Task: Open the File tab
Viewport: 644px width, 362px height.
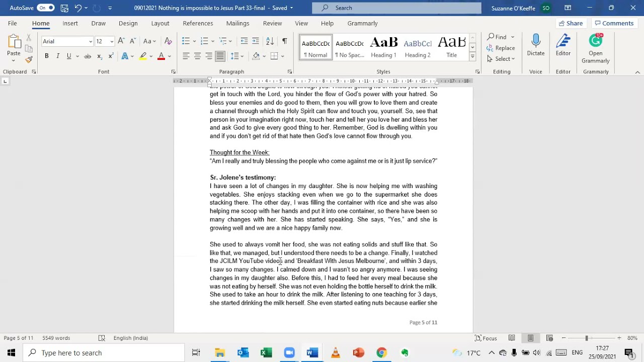Action: click(x=12, y=23)
